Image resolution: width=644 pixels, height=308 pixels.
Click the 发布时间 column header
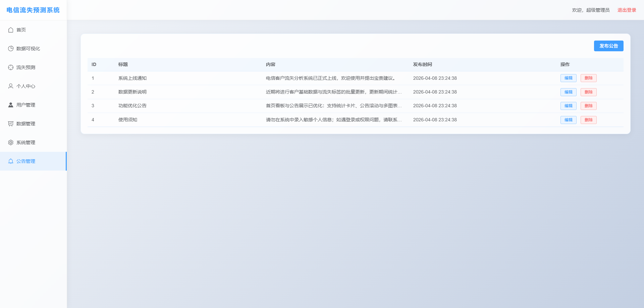pyautogui.click(x=422, y=64)
